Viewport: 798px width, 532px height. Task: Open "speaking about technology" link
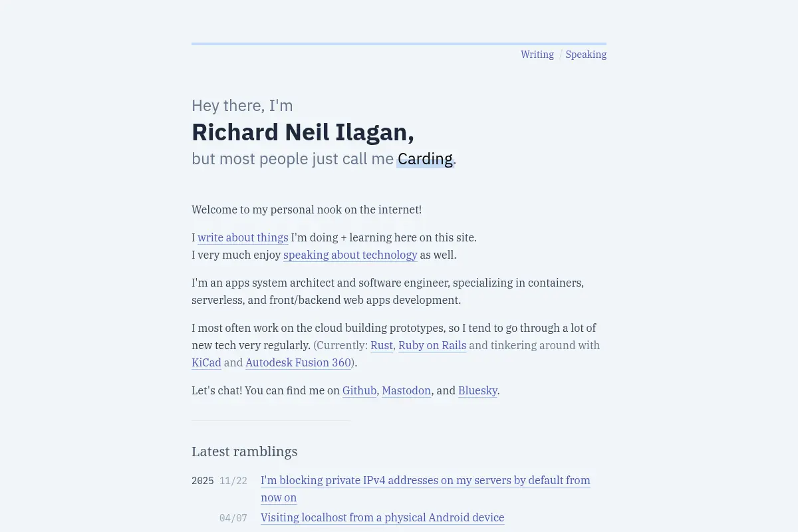click(x=350, y=255)
